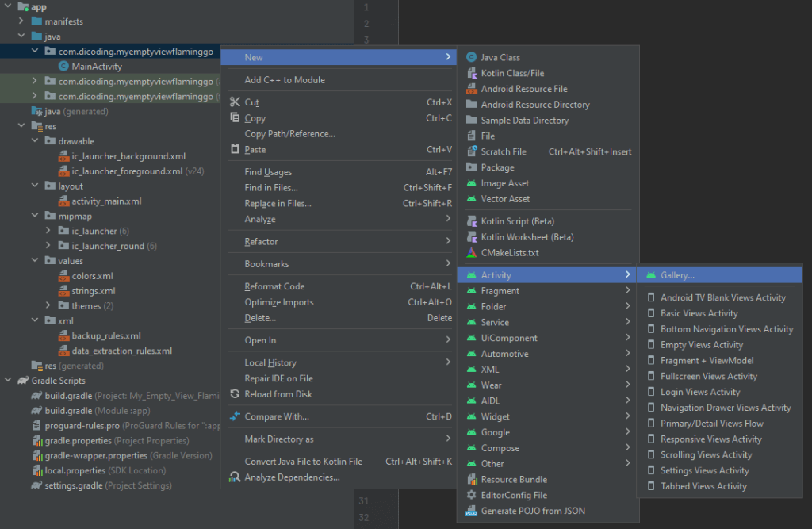812x529 pixels.
Task: Expand the ic_launcher mipmap entry
Action: (48, 230)
